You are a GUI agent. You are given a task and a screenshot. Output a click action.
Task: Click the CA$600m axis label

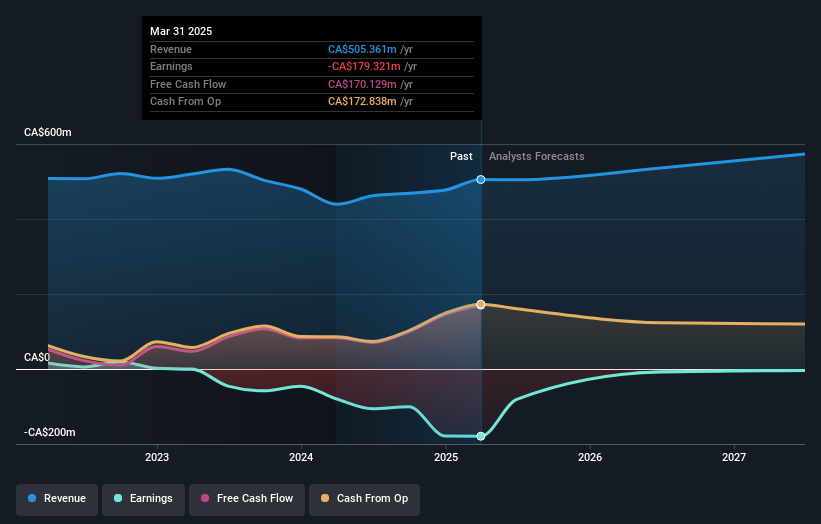[x=48, y=132]
